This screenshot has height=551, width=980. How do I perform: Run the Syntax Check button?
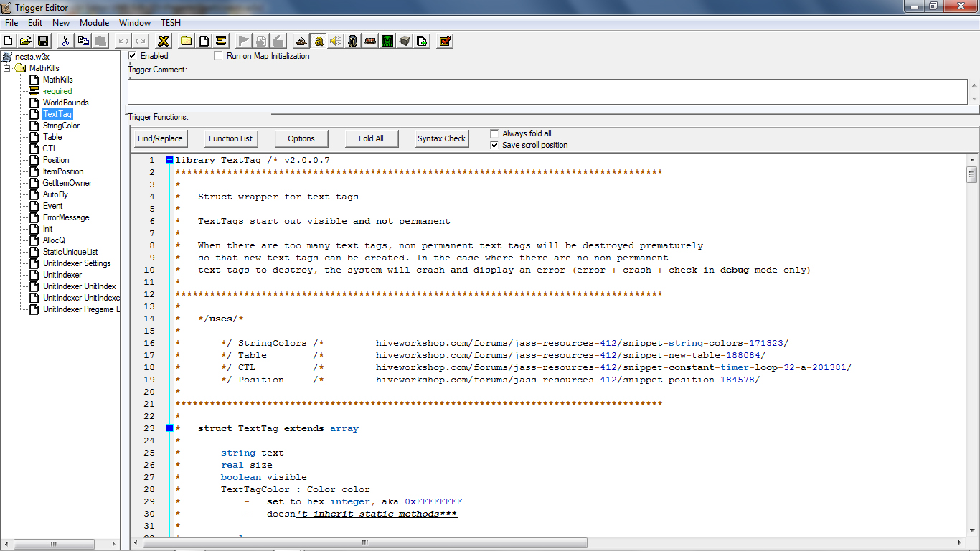[442, 138]
